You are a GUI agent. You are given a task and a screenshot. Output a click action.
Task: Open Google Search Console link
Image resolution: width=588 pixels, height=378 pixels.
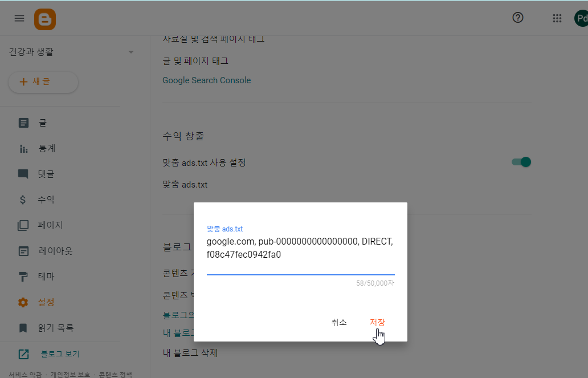pos(206,80)
